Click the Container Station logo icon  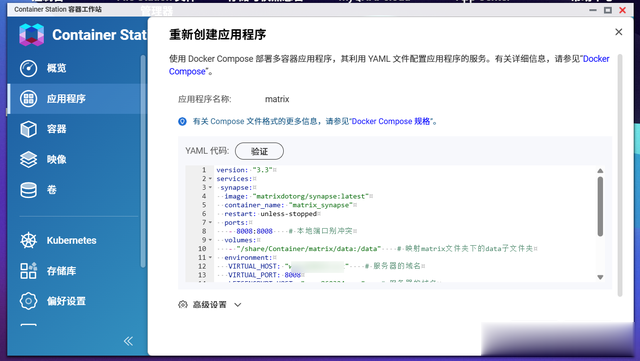click(x=31, y=34)
